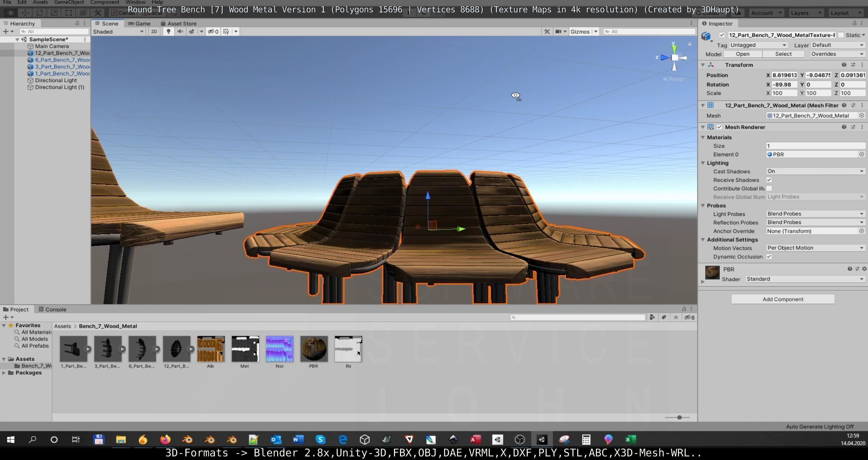This screenshot has width=868, height=460.
Task: Search by label icon in Project panel
Action: click(664, 317)
